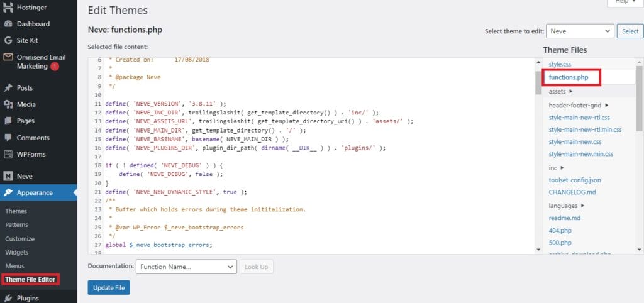Expand the assets folder

(560, 91)
